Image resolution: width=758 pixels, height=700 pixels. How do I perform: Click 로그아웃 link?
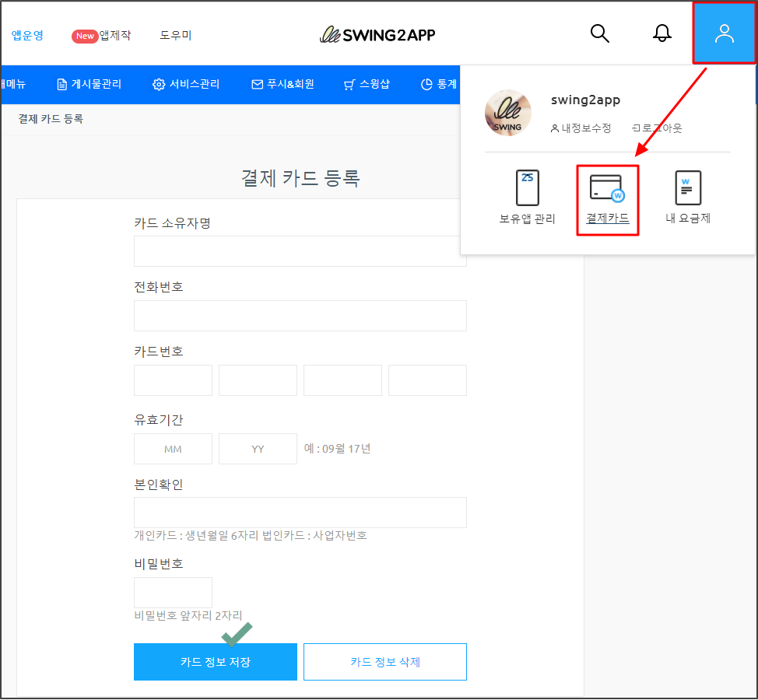[657, 128]
